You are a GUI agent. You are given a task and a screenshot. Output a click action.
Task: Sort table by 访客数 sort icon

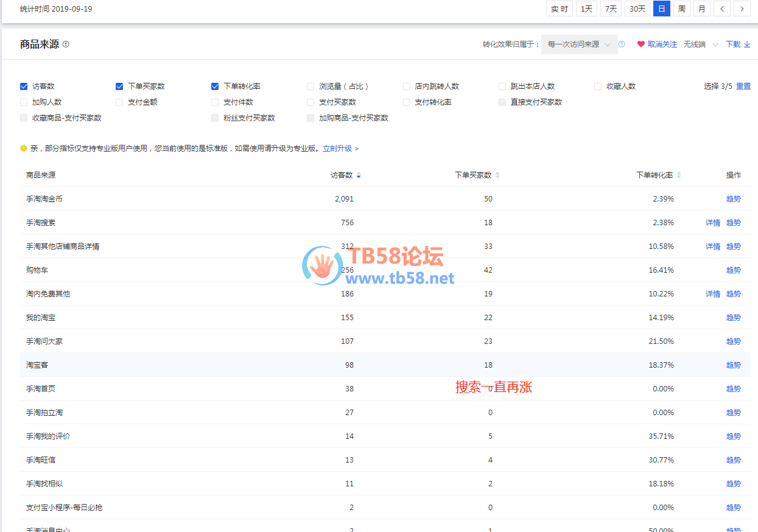(359, 175)
